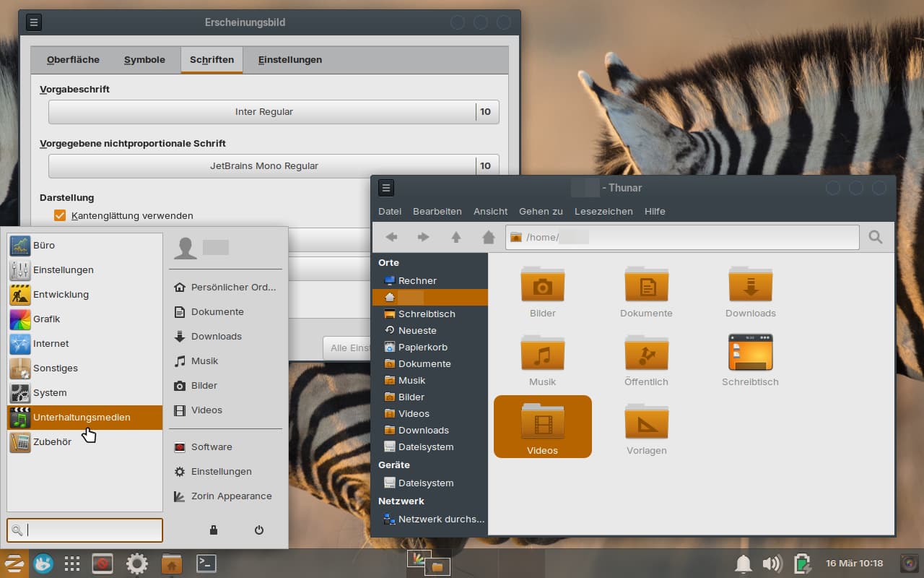924x578 pixels.
Task: Open the JetBrains Mono Regular font chooser
Action: [263, 166]
